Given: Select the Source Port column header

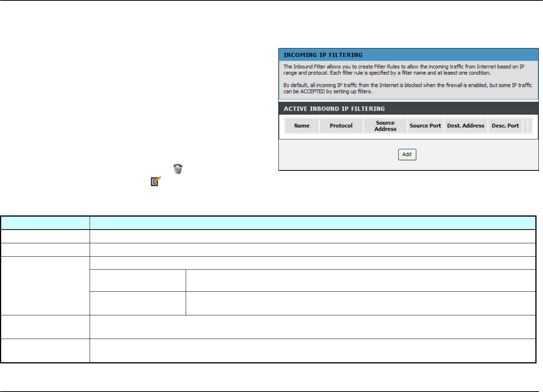Looking at the screenshot, I should pos(425,126).
